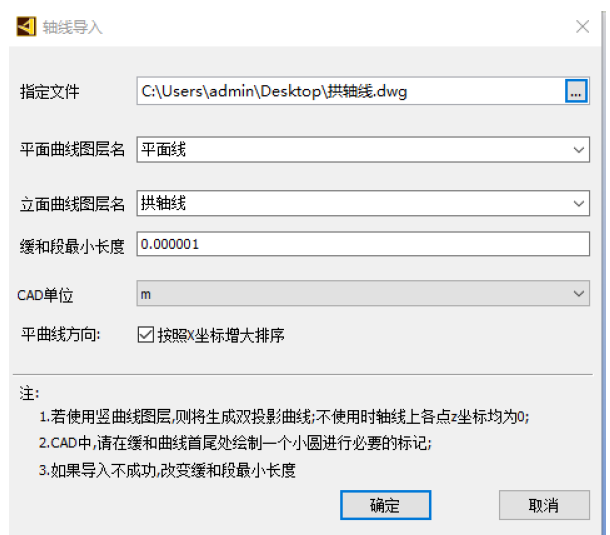Click the CAD单位 label
This screenshot has height=535, width=610.
(45, 295)
